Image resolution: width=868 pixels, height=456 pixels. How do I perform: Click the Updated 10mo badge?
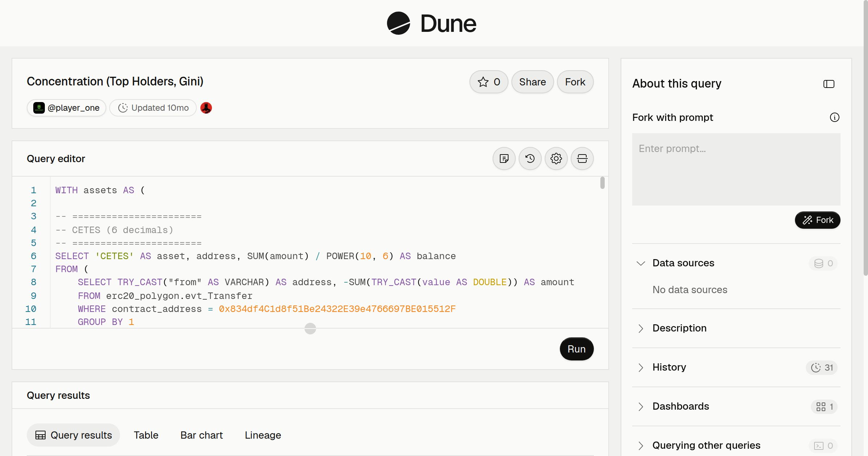[153, 108]
